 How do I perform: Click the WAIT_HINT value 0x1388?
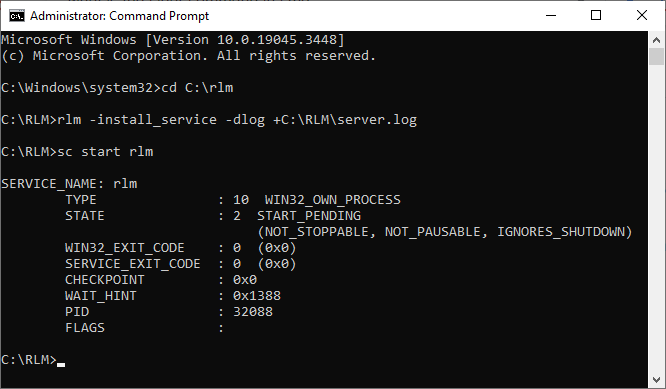257,296
